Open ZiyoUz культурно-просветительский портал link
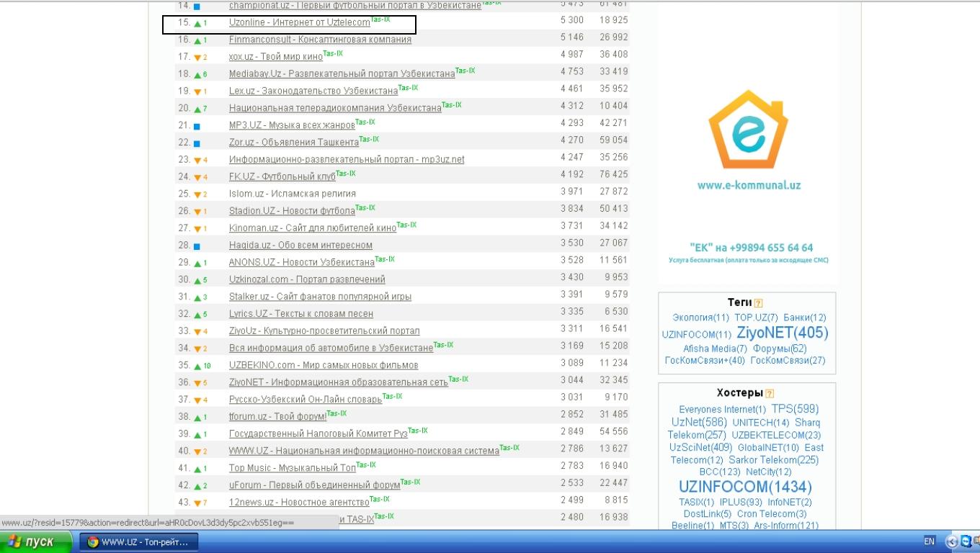980x553 pixels. [324, 331]
